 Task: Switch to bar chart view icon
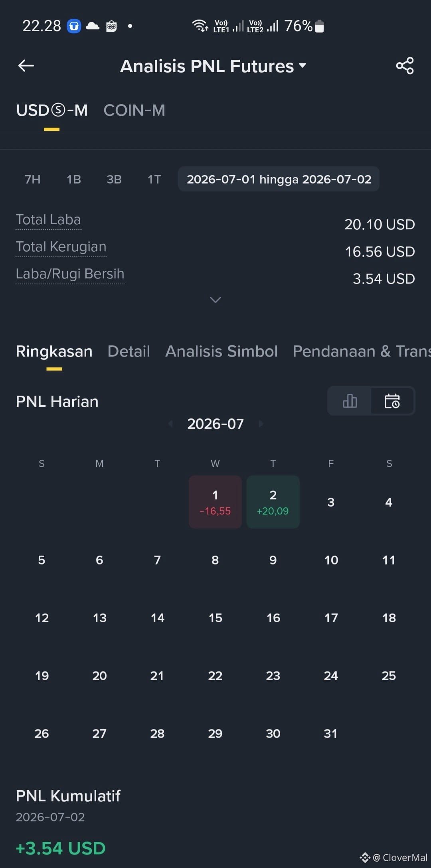tap(350, 401)
